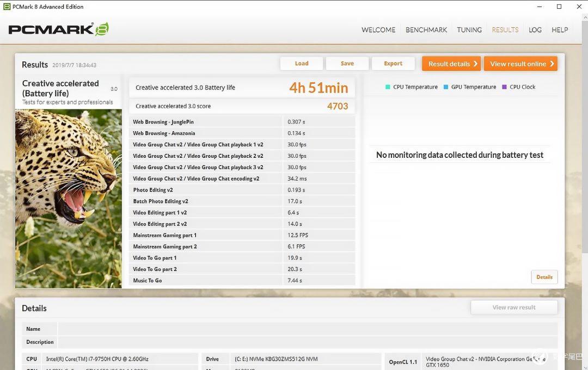Open Result details
Image resolution: width=588 pixels, height=370 pixels.
pos(451,64)
